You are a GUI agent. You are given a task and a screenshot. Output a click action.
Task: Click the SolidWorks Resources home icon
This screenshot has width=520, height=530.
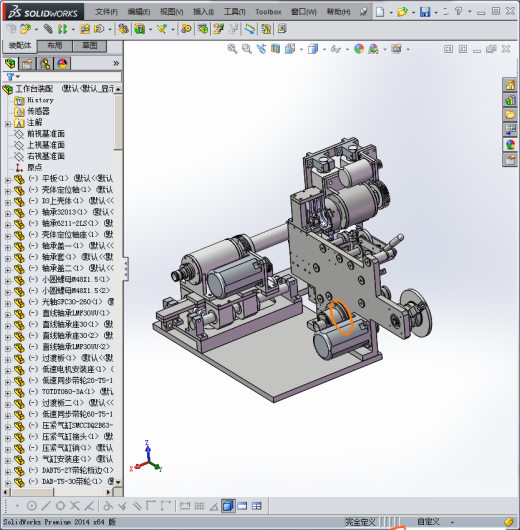tap(510, 85)
